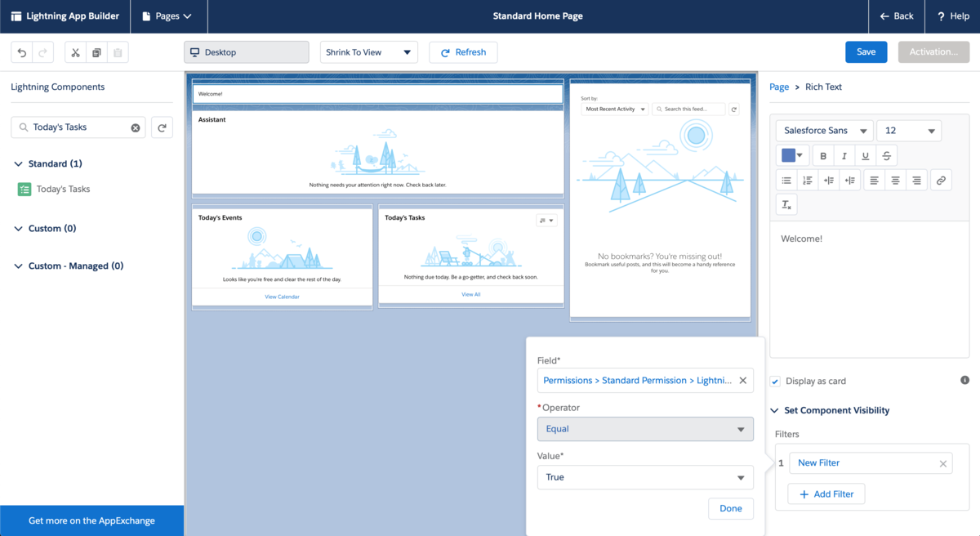Insert a bulleted list
Screen dimensions: 980x536
(x=786, y=181)
